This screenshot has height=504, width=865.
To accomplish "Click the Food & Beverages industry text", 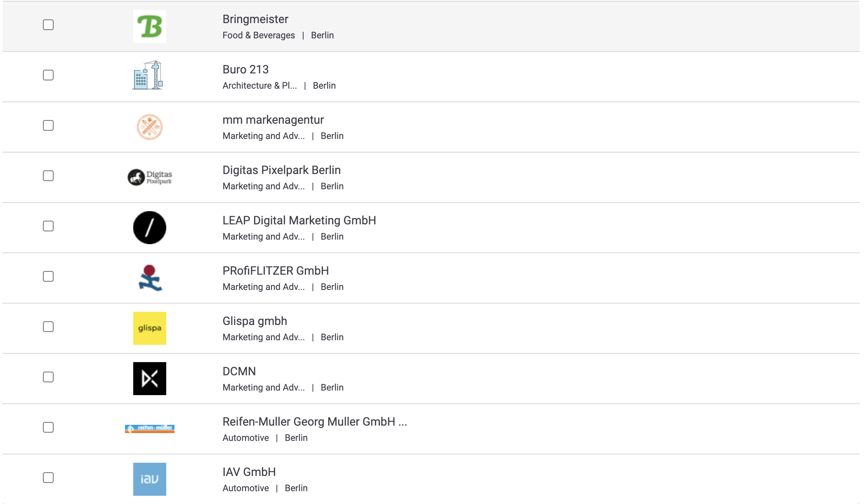I will pyautogui.click(x=259, y=35).
